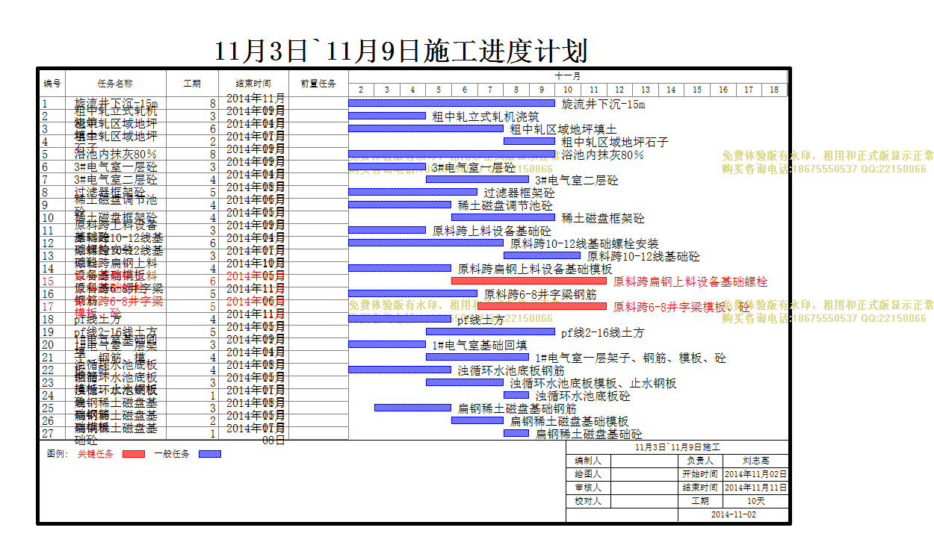Click the bar label 原料跨上料设备基础砼

(492, 231)
